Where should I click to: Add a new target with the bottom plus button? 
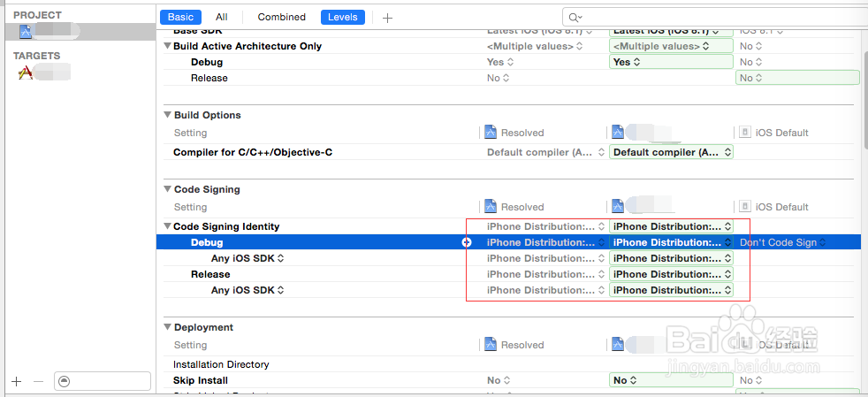[x=16, y=381]
